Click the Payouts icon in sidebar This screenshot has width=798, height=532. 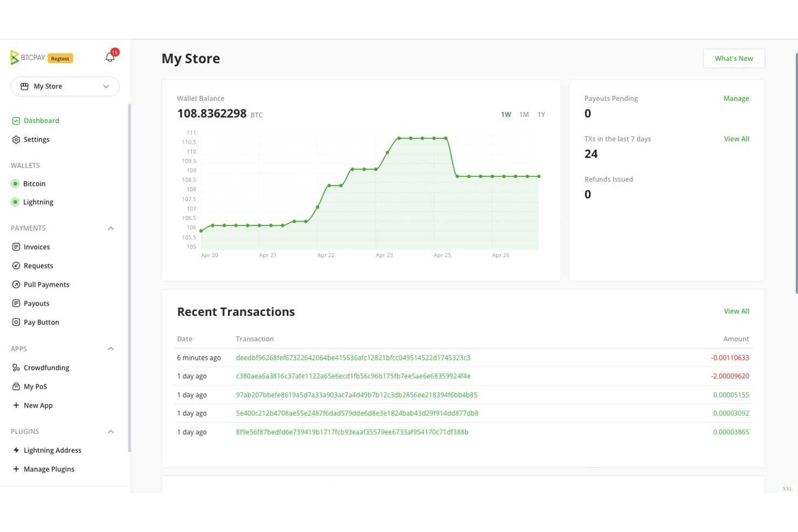point(16,303)
